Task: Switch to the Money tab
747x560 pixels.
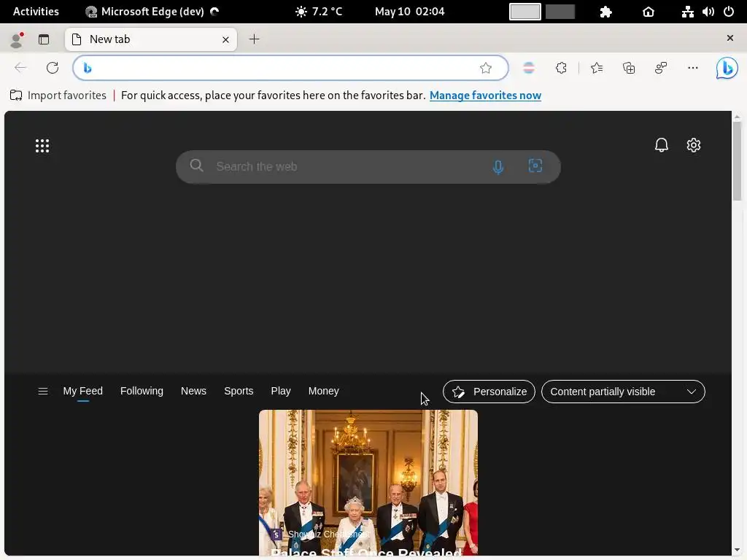Action: tap(323, 391)
